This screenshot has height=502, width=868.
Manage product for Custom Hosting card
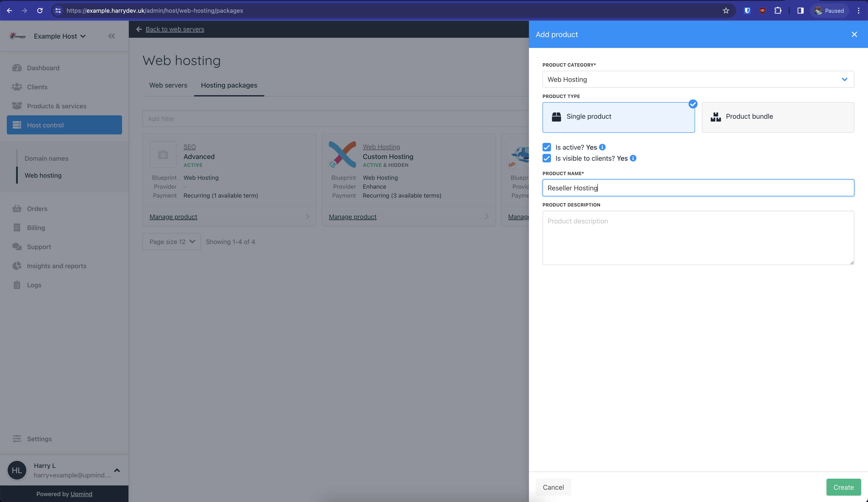(352, 217)
